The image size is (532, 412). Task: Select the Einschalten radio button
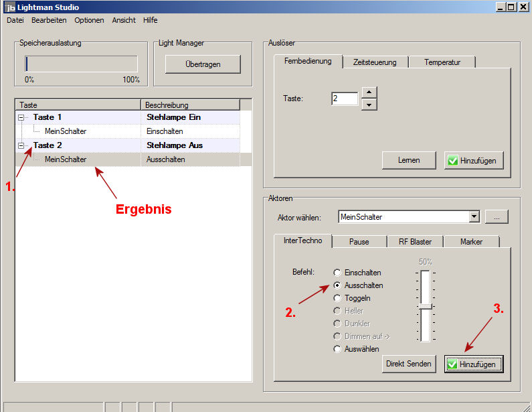(x=337, y=273)
